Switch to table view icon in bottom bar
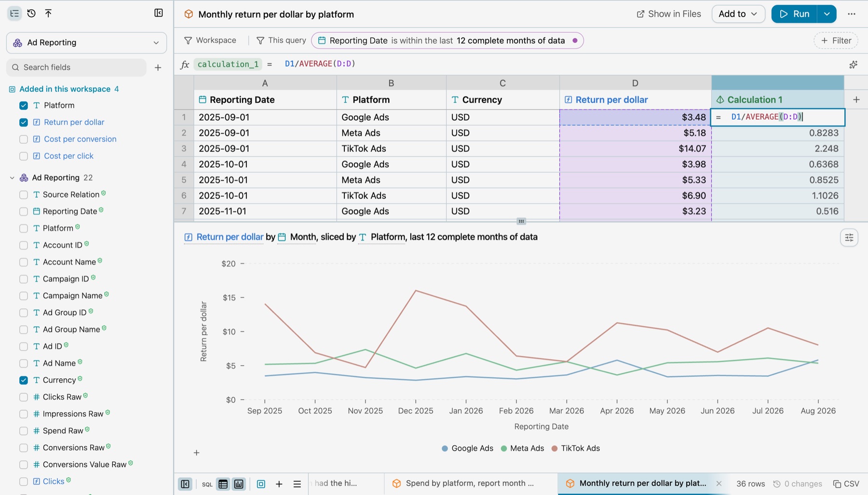The image size is (868, 495). pyautogui.click(x=223, y=484)
